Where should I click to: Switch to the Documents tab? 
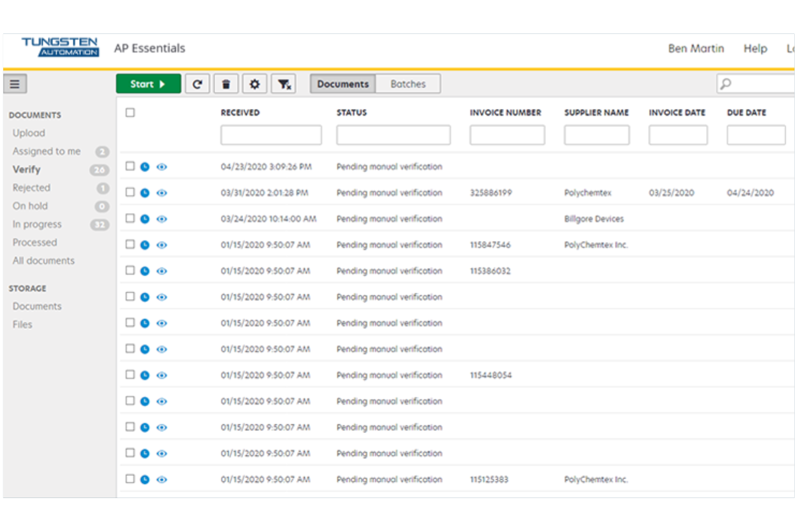point(343,84)
